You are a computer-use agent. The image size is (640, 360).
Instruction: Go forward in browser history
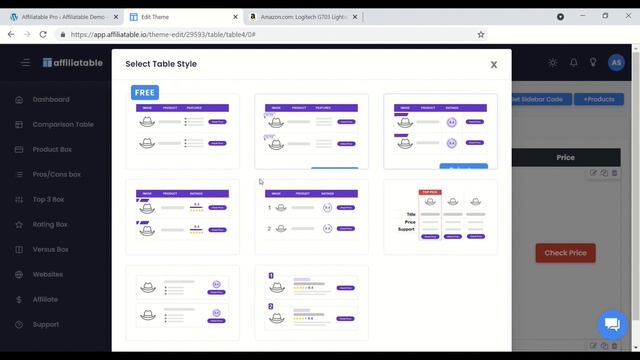coord(27,35)
